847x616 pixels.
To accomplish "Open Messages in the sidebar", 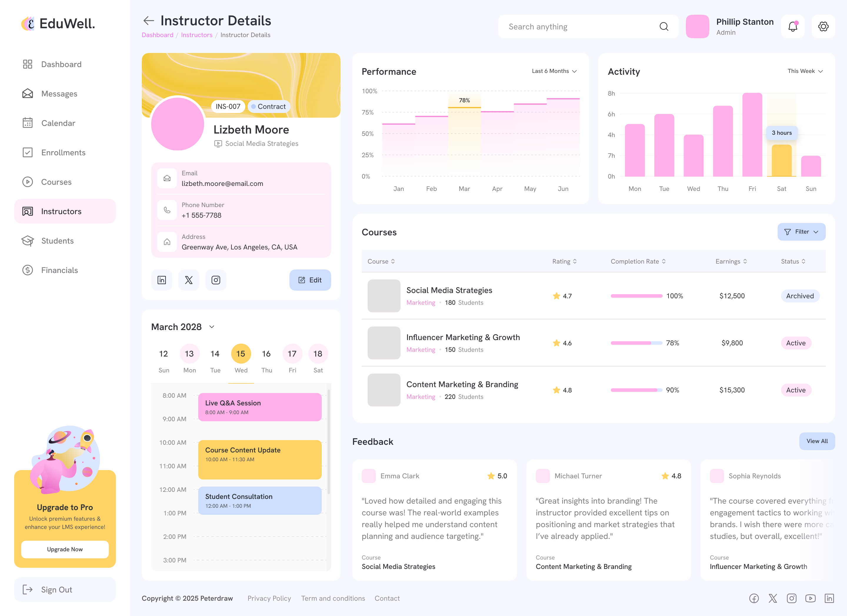I will (59, 94).
